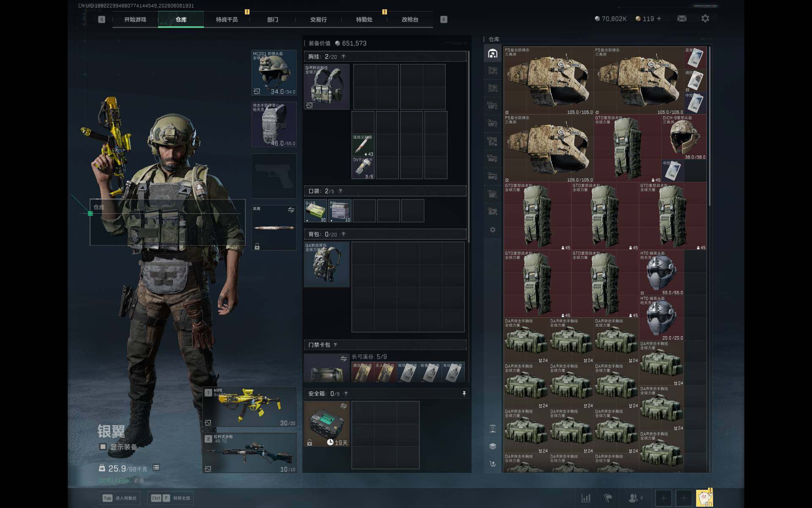This screenshot has height=508, width=812.
Task: Select the MP5 weapon in slot 1
Action: tap(250, 407)
